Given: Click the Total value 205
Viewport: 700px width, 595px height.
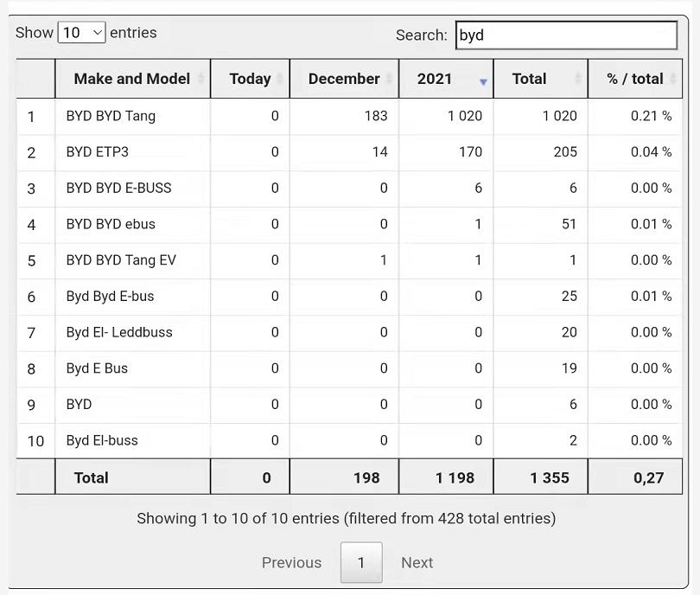Looking at the screenshot, I should pyautogui.click(x=565, y=152).
